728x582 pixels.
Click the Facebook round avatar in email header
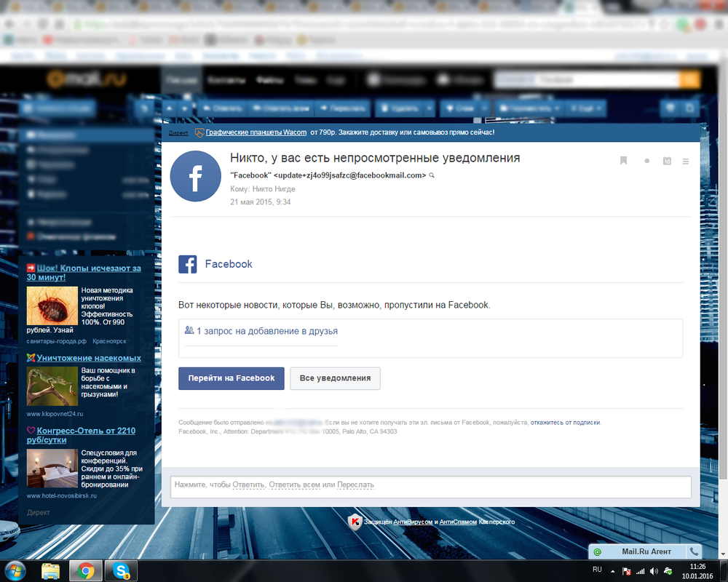click(x=196, y=177)
